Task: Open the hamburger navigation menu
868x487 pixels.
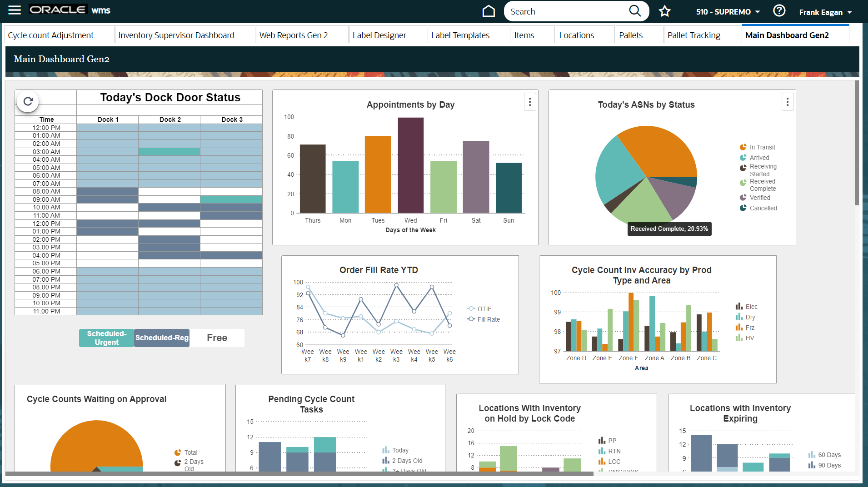Action: (x=15, y=10)
